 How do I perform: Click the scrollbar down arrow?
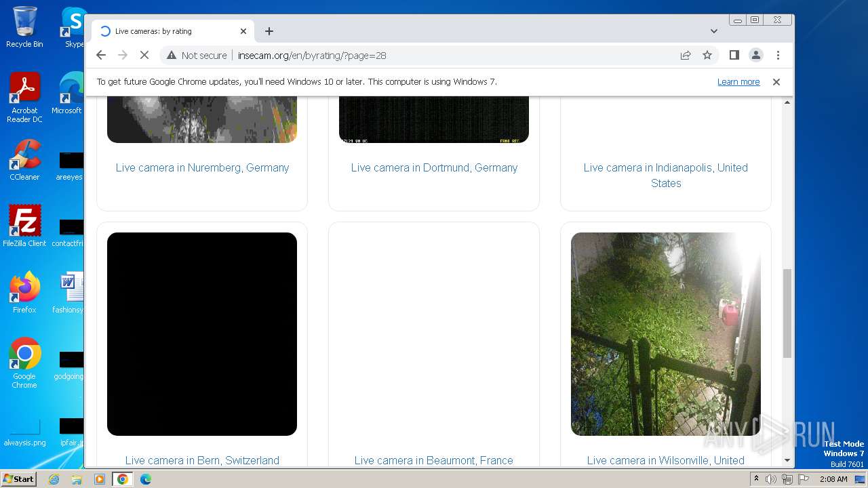point(787,460)
